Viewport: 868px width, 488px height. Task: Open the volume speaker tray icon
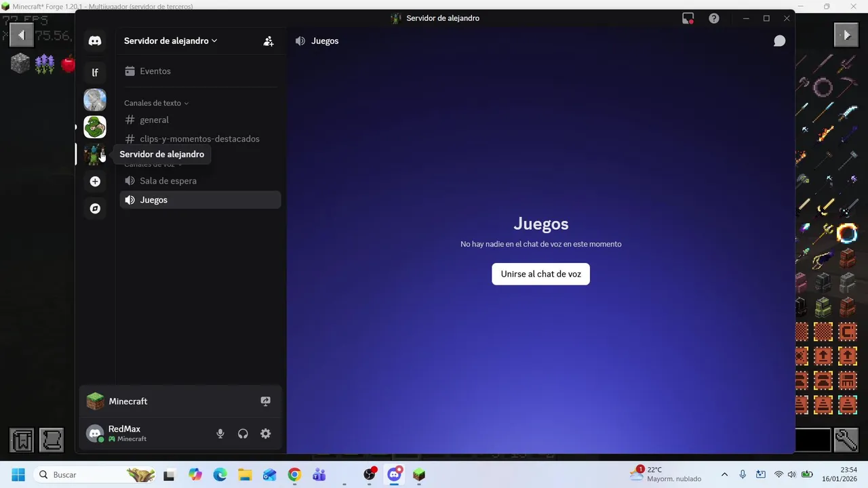point(792,474)
